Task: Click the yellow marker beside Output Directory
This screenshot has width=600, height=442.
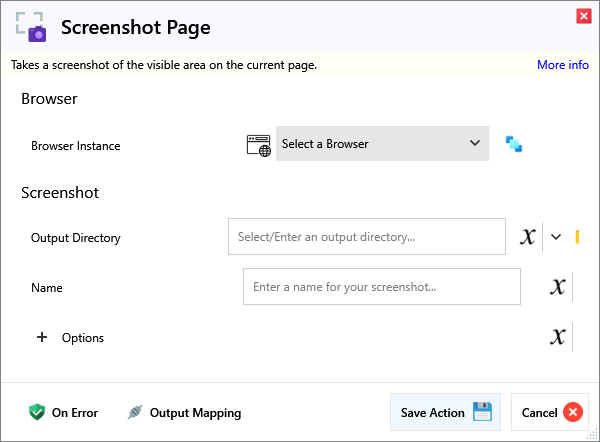Action: (x=578, y=237)
